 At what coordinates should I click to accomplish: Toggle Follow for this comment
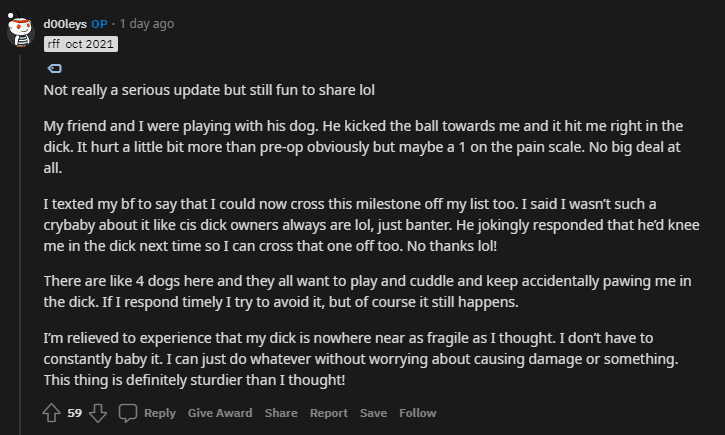click(418, 413)
